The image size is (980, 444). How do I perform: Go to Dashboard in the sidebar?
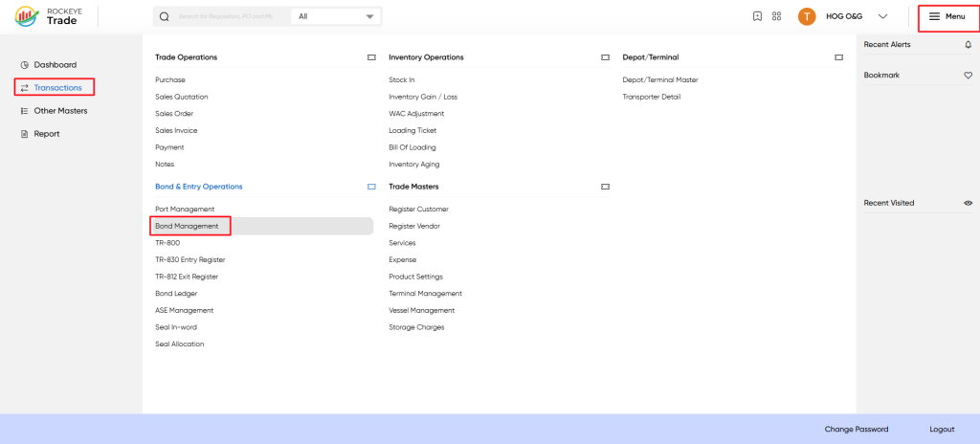(x=48, y=65)
